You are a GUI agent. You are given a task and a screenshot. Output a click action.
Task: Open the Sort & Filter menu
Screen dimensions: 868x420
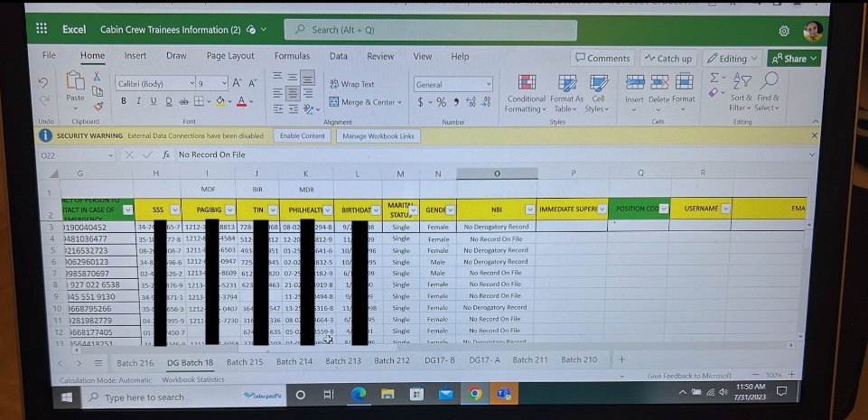[x=740, y=91]
